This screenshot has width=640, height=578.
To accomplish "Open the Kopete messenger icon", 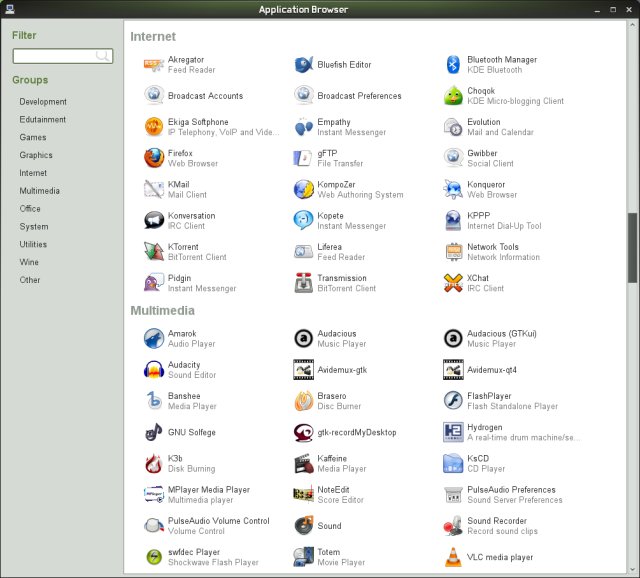I will 304,220.
